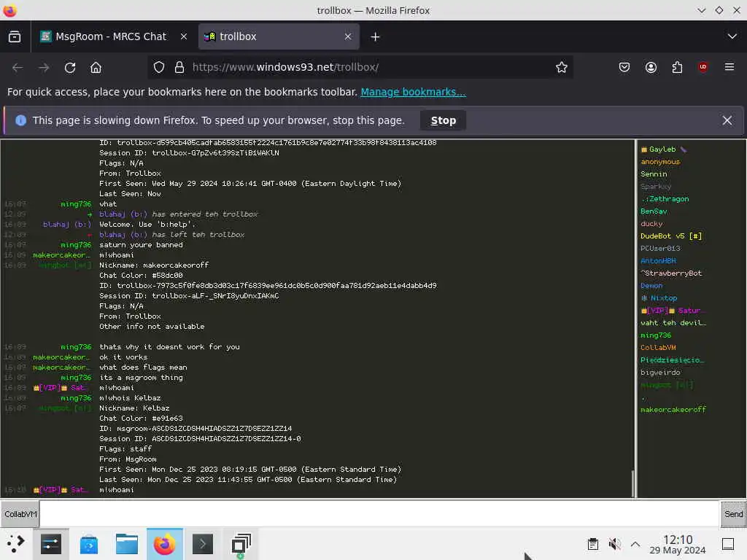View site security padlock info
747x560 pixels.
(x=179, y=68)
